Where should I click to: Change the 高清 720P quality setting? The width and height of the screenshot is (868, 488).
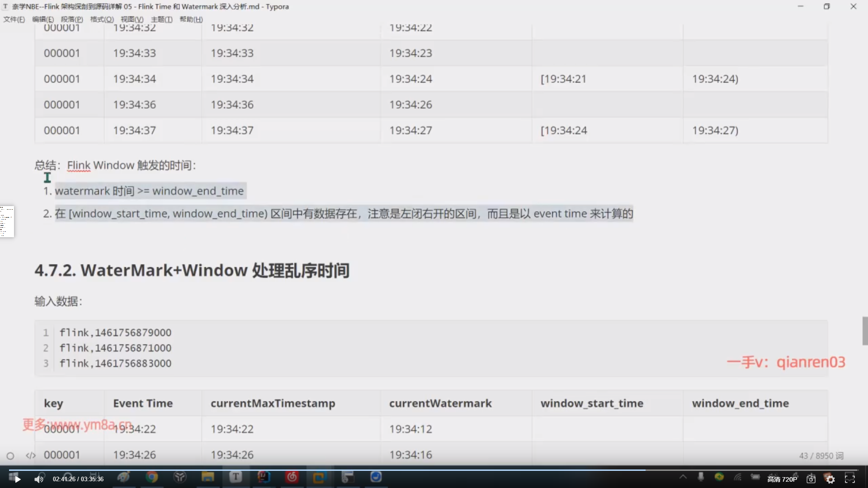[x=782, y=479]
